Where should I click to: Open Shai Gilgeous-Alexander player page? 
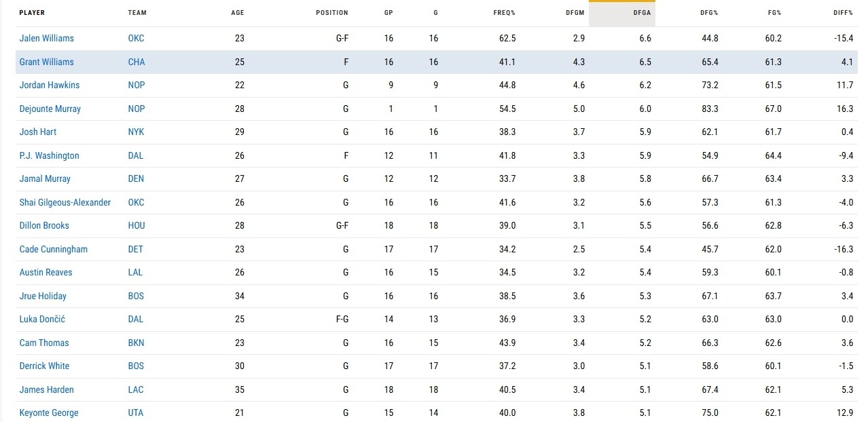[65, 202]
